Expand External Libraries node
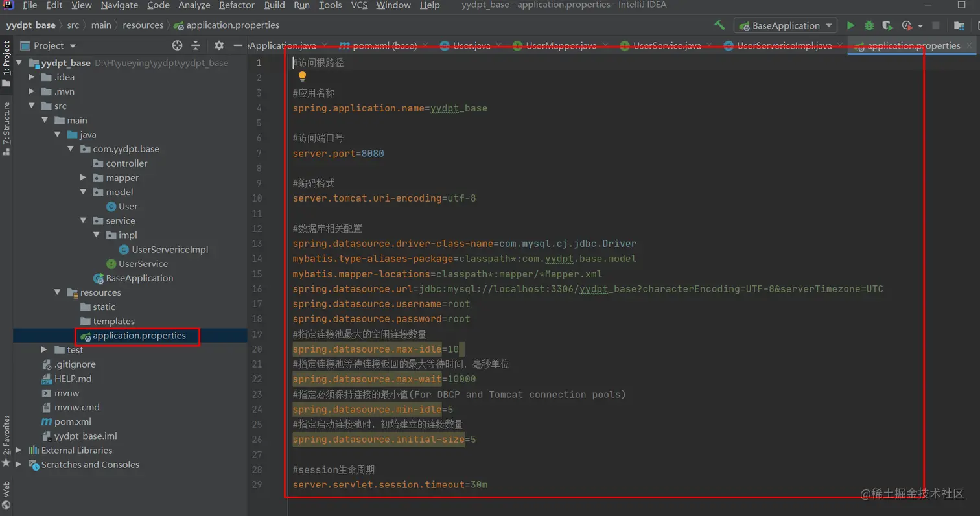Screen dimensions: 980x516 tap(18, 451)
